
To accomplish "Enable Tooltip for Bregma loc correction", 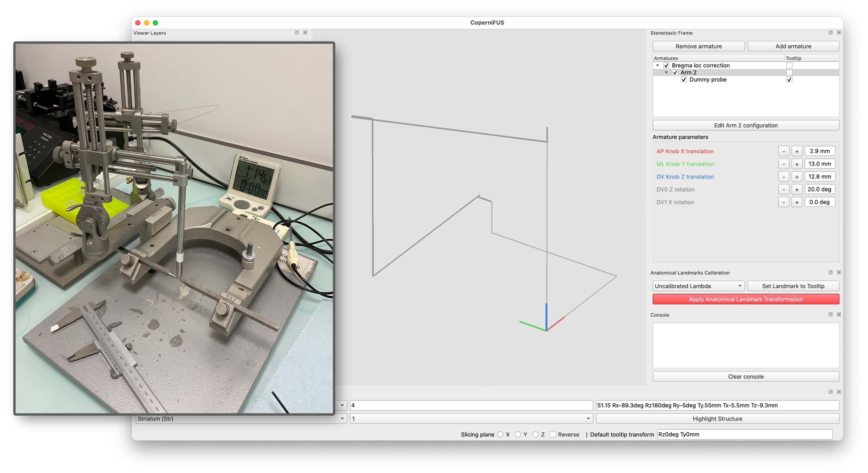I will click(789, 65).
